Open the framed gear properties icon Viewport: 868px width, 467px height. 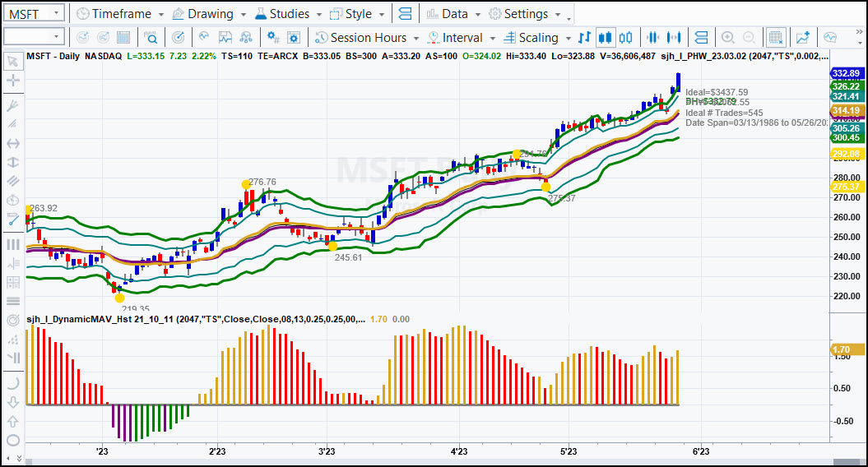[294, 38]
